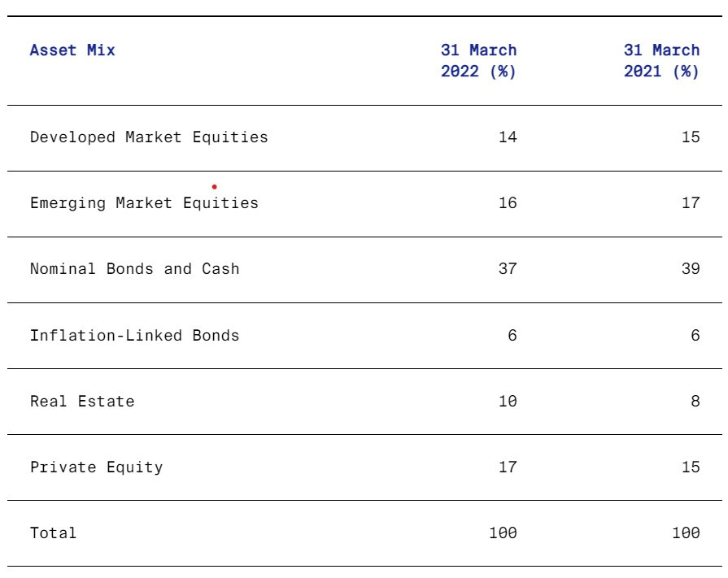Image resolution: width=728 pixels, height=578 pixels.
Task: Click the Developed Market Equities row label
Action: 149,137
